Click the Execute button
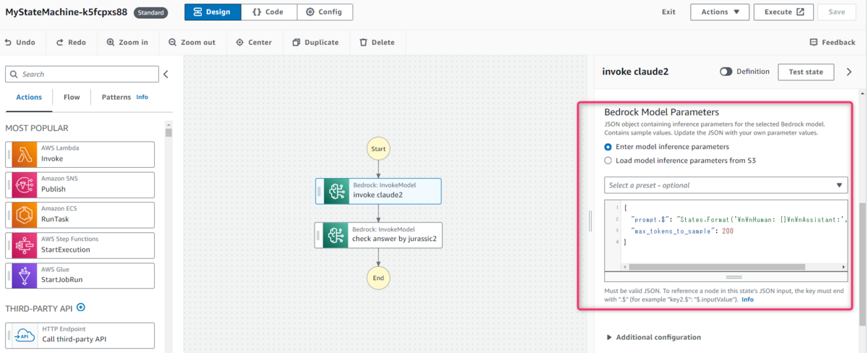The width and height of the screenshot is (868, 353). [x=783, y=12]
